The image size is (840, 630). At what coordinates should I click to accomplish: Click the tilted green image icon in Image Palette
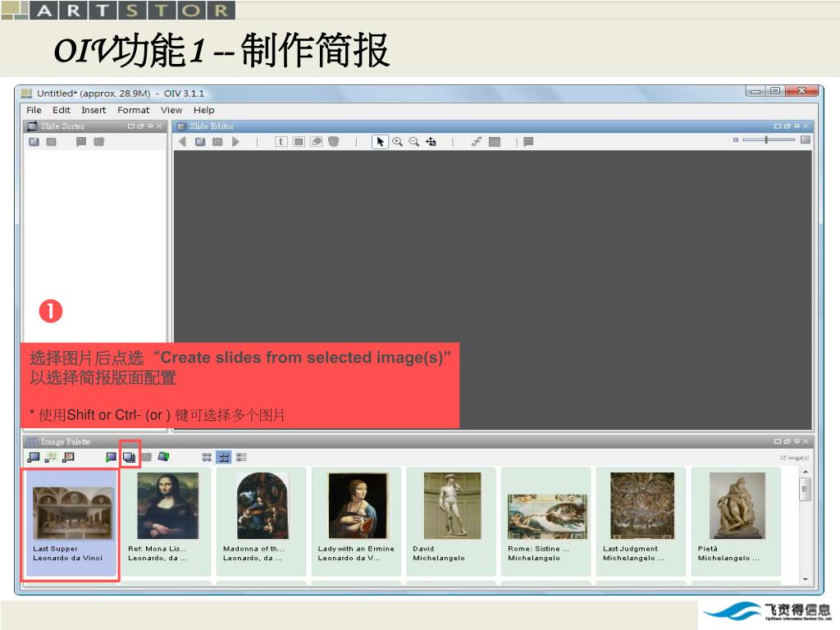coord(163,457)
